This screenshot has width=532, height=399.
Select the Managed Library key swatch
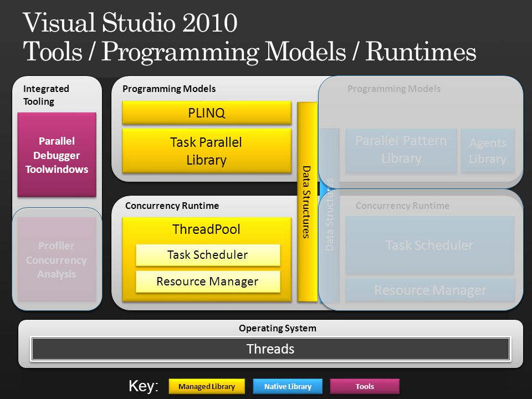click(x=207, y=386)
